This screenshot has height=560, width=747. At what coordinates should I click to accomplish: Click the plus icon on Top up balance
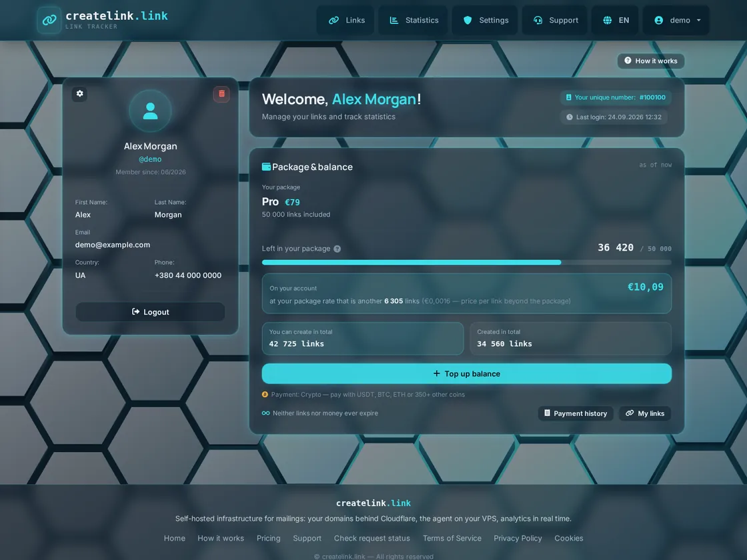pyautogui.click(x=436, y=373)
